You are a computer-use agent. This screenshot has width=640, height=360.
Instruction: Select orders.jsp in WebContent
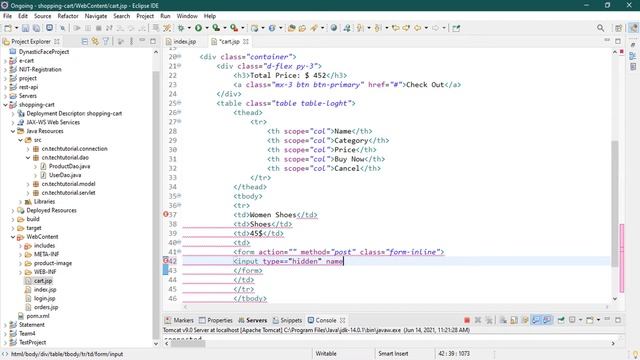(x=46, y=307)
